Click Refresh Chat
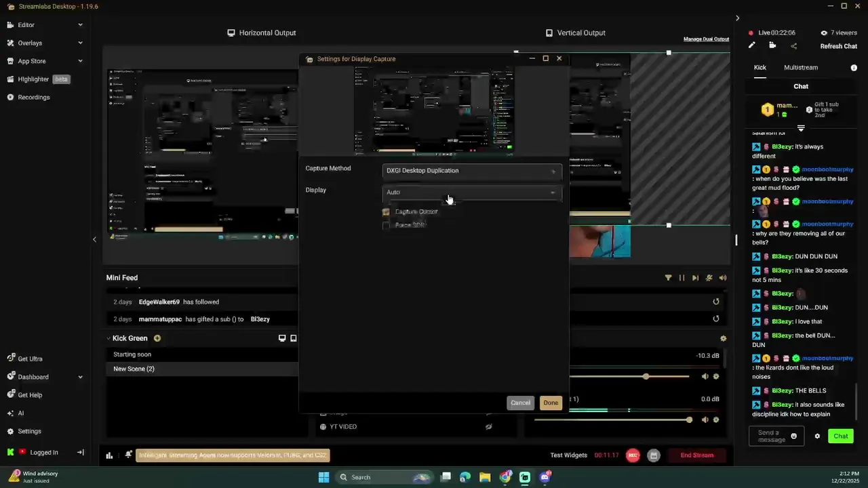Screen dimensions: 868x488 pos(839,46)
